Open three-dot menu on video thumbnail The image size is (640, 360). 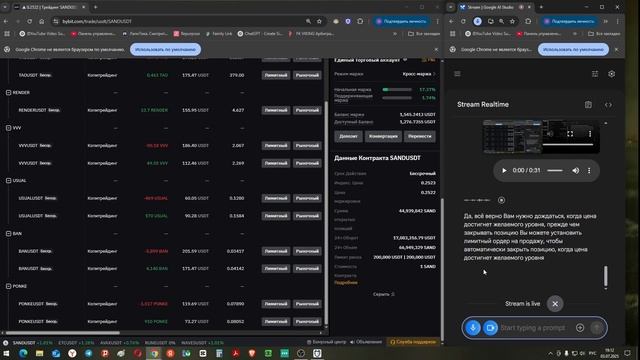[590, 134]
